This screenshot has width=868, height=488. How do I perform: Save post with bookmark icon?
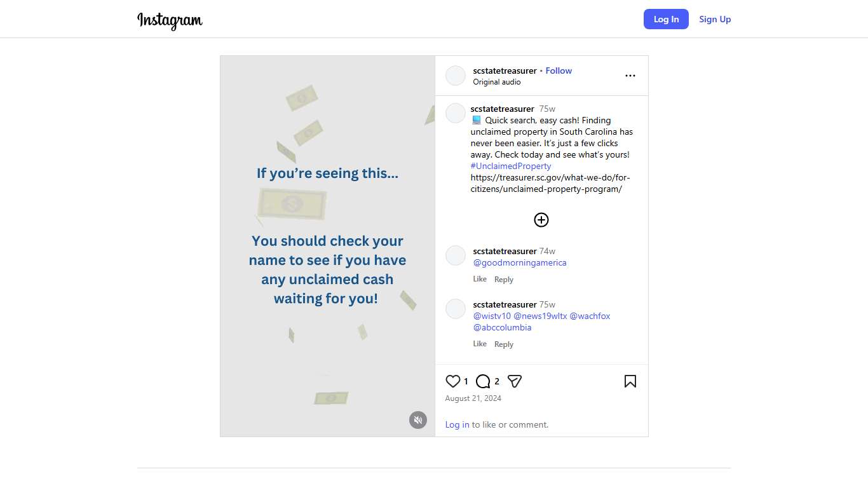(630, 381)
